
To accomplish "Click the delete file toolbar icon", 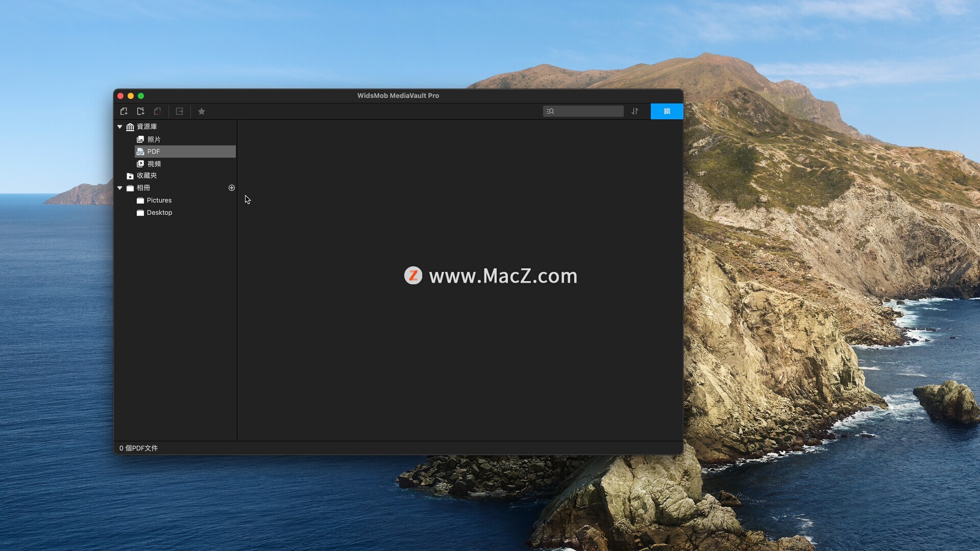I will [158, 111].
